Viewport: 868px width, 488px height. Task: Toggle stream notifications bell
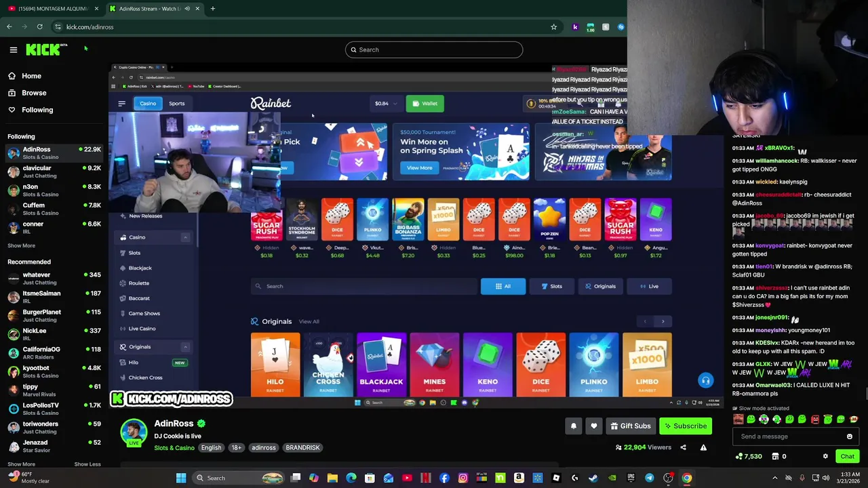(x=573, y=426)
